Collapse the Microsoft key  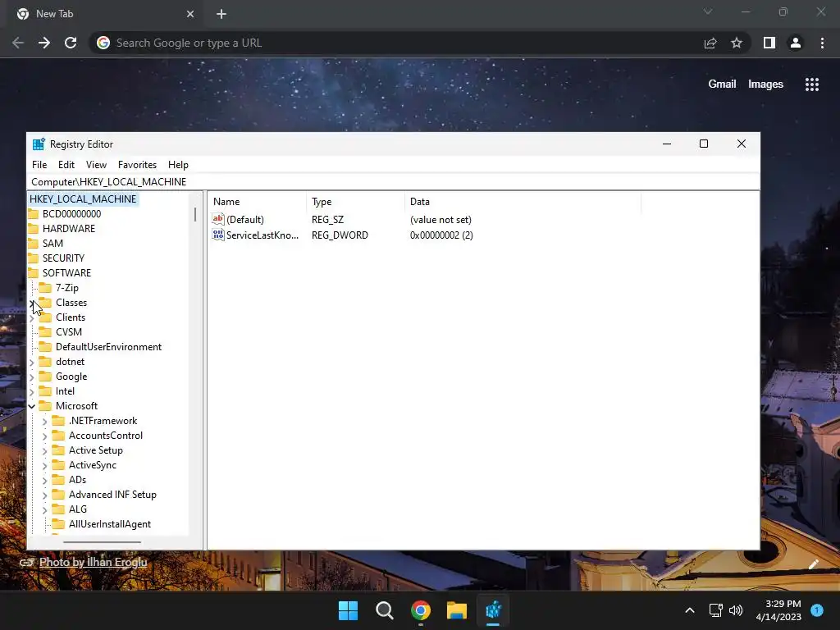(x=32, y=407)
